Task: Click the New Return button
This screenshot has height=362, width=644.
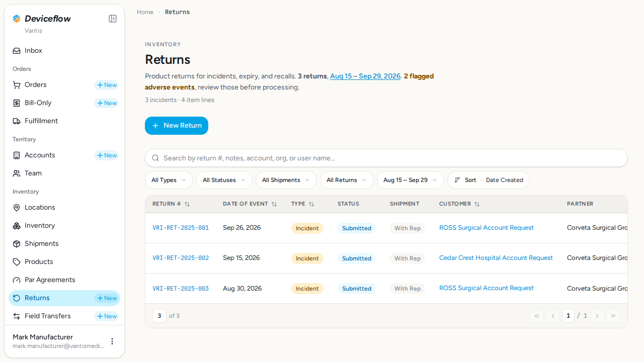Action: click(x=177, y=126)
